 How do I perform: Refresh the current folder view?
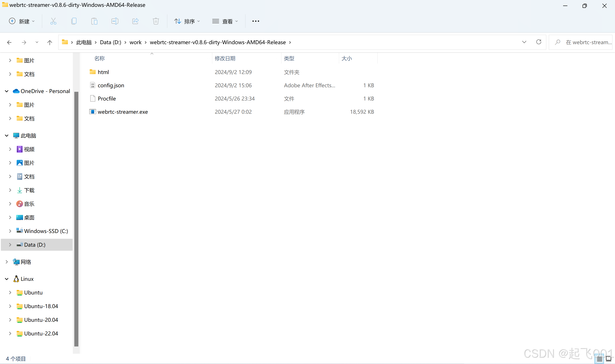tap(539, 42)
